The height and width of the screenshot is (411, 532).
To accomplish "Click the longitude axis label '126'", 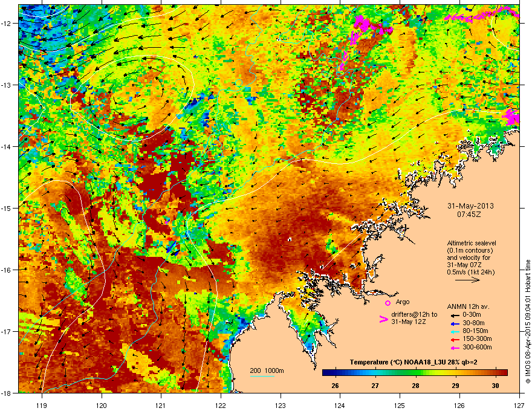I will [459, 405].
